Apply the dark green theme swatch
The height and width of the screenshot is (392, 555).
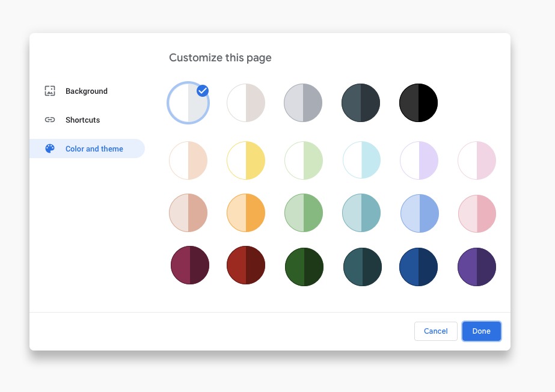[x=304, y=266]
